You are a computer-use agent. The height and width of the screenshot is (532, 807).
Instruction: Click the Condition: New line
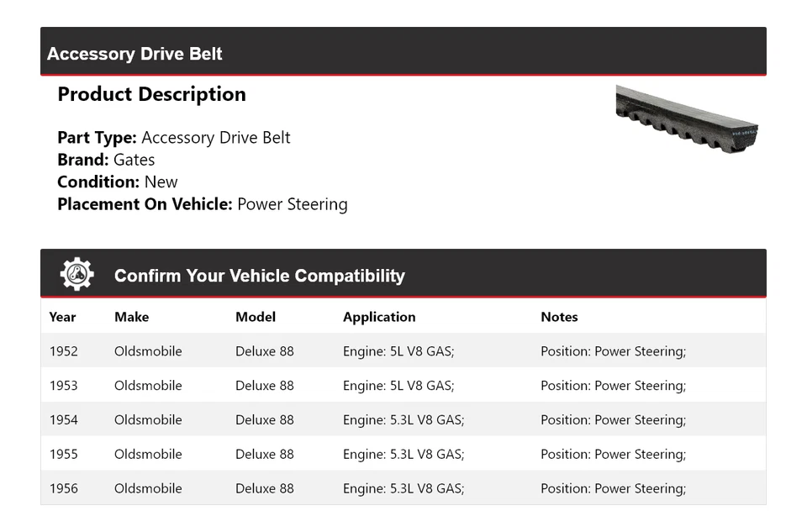tap(118, 182)
